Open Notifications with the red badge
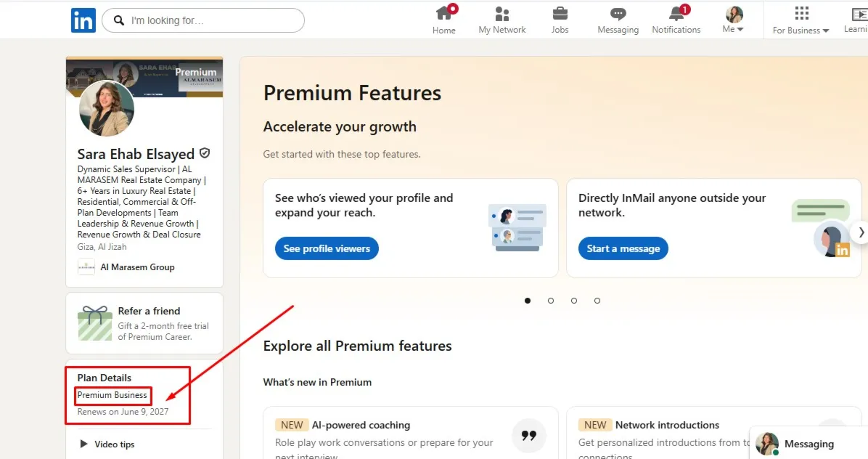This screenshot has width=868, height=459. point(676,20)
